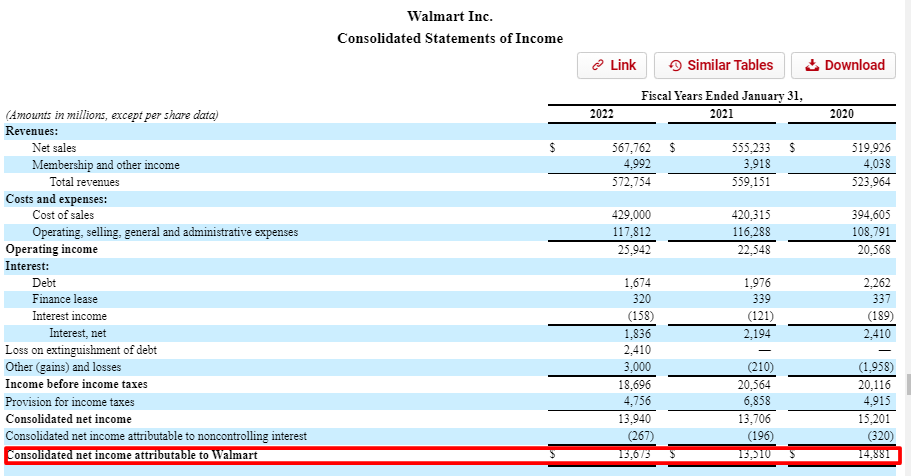
Task: Select the 2022 column header
Action: point(602,113)
